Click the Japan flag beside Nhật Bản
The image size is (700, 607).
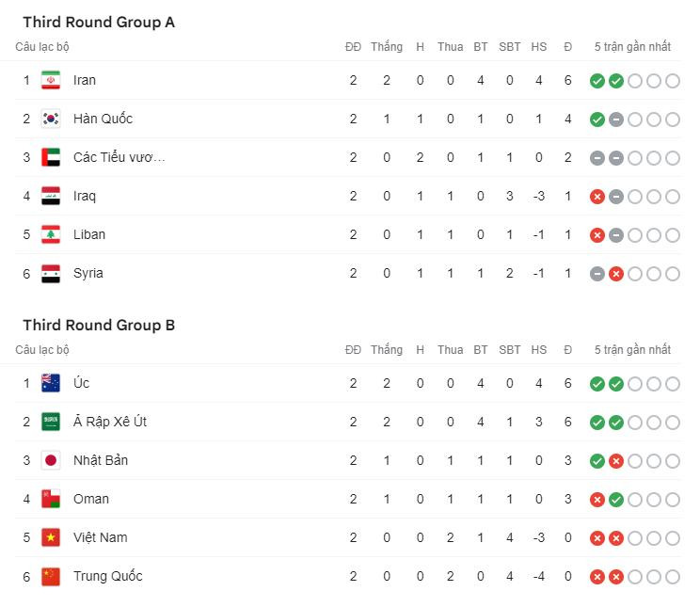pyautogui.click(x=51, y=461)
